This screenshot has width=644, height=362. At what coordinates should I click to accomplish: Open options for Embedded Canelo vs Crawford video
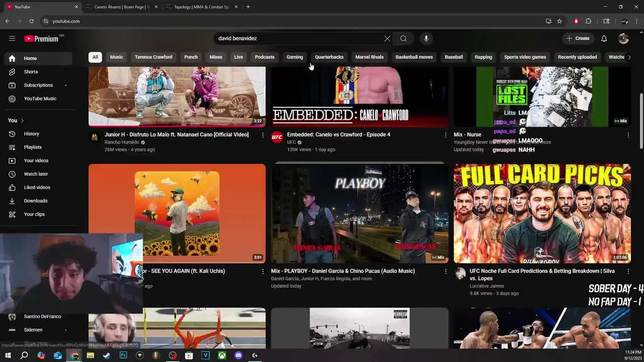[x=445, y=135]
